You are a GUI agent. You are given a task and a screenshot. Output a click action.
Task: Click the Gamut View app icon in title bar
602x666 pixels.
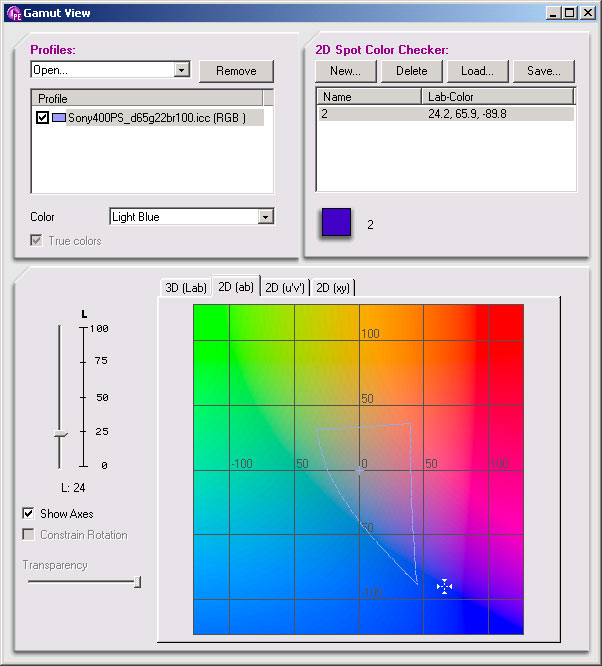pyautogui.click(x=14, y=13)
